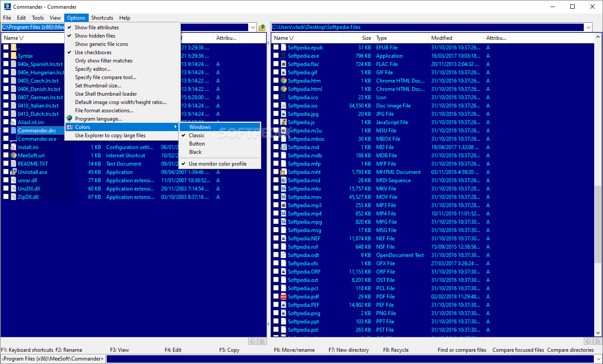Click the right panel vertical scrollbar thumb
Screen dimensions: 603x364
pos(598,224)
